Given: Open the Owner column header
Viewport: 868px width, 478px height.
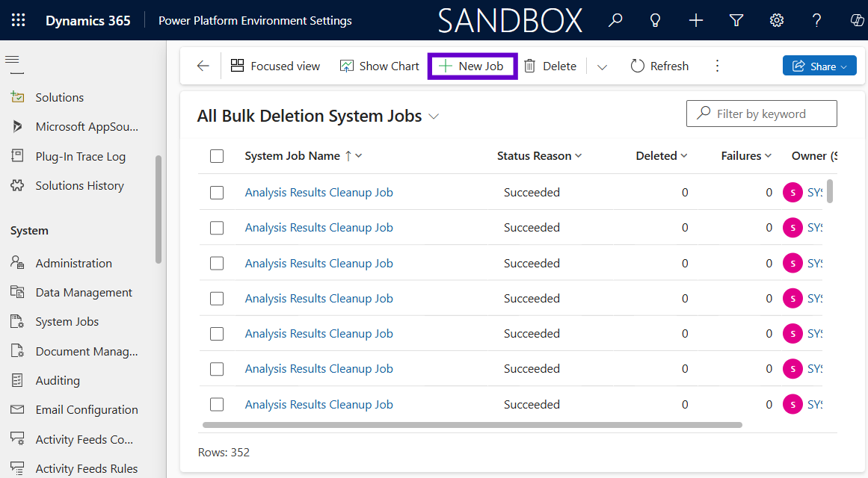Looking at the screenshot, I should tap(813, 156).
